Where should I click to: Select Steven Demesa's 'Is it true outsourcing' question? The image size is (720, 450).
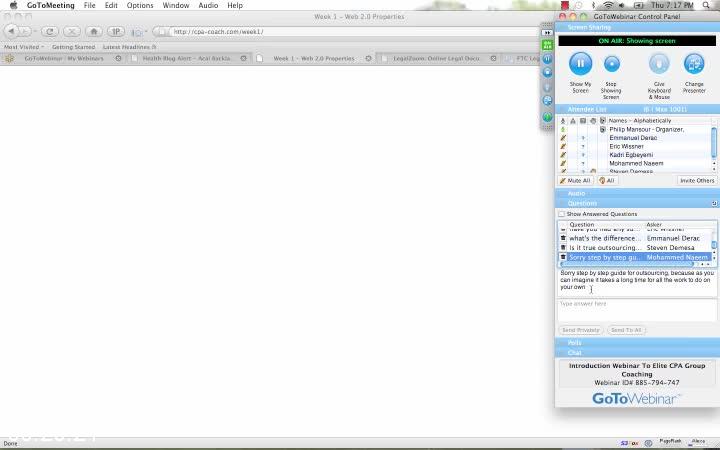(x=636, y=248)
